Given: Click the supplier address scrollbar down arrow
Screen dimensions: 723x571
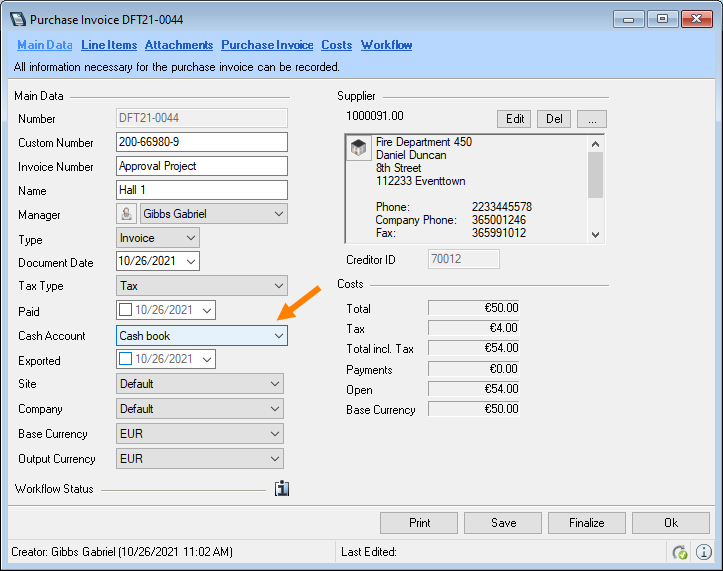Looking at the screenshot, I should pyautogui.click(x=595, y=234).
